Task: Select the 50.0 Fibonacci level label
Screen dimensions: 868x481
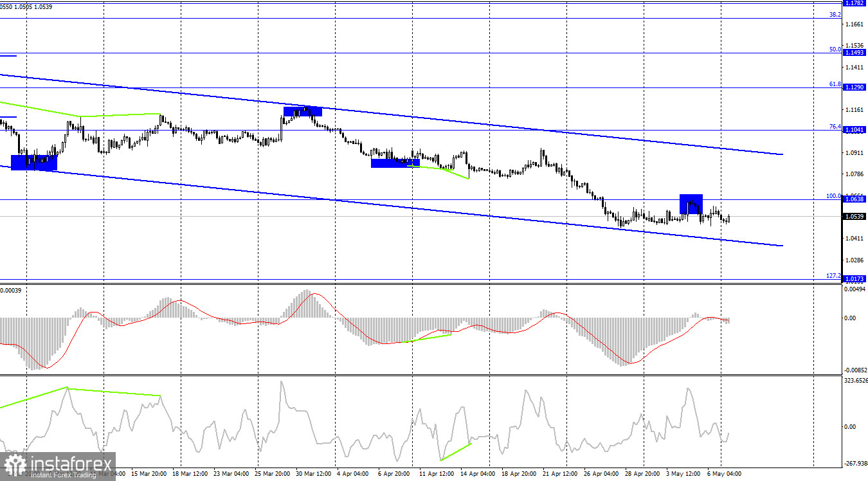Action: tap(835, 49)
